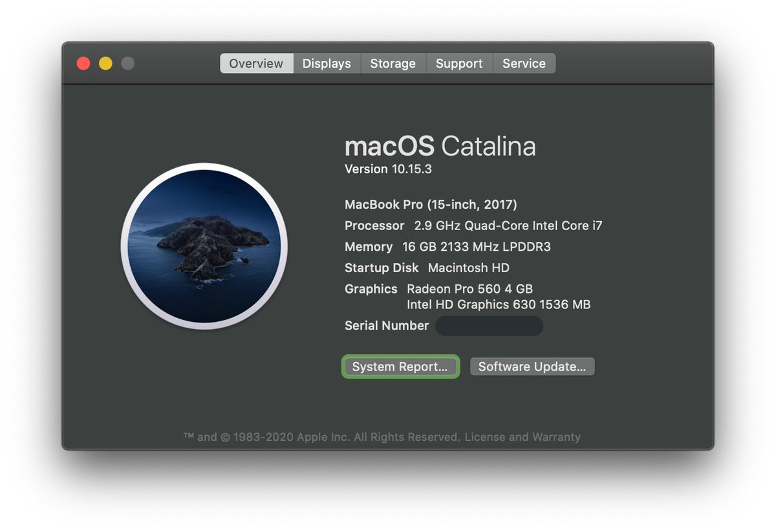Open the Displays tab
776x532 pixels.
pos(327,63)
